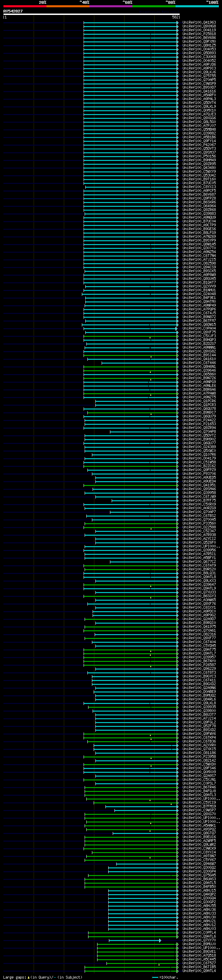Select the UniRef100_P21653 label
The width and height of the screenshot is (222, 980).
199,423
